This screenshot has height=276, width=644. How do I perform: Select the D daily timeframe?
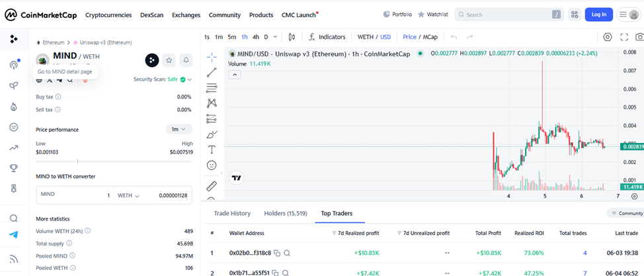(x=266, y=37)
